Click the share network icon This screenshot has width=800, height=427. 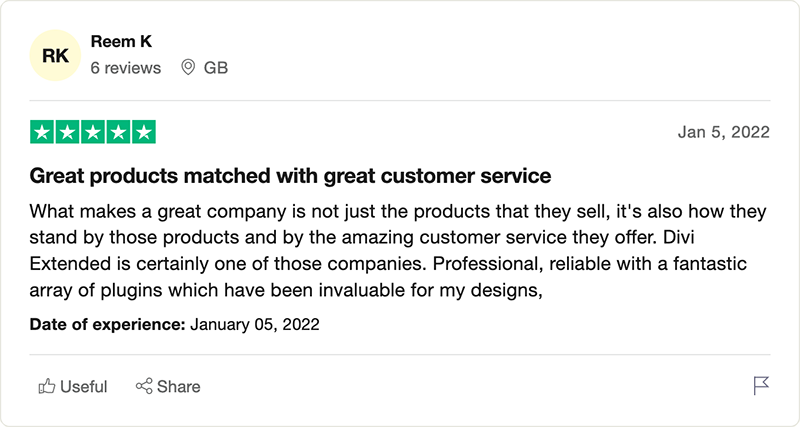[x=144, y=386]
